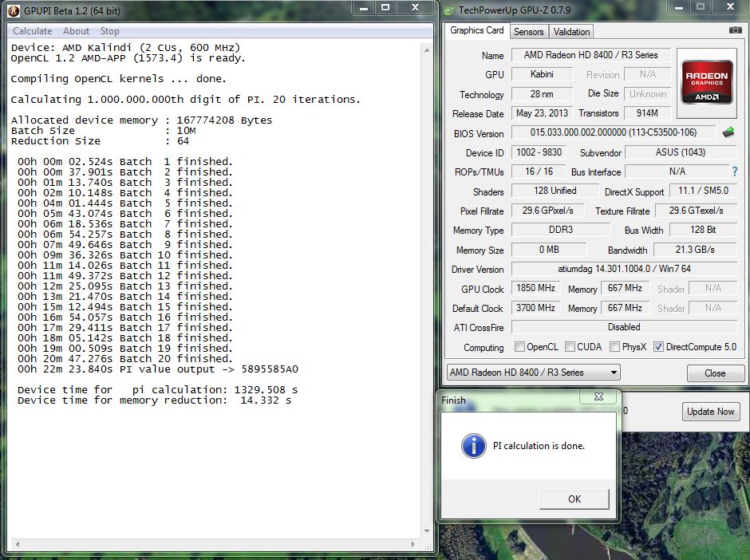Image resolution: width=750 pixels, height=560 pixels.
Task: Click 'PI calculation is done.' message text
Action: click(x=539, y=446)
